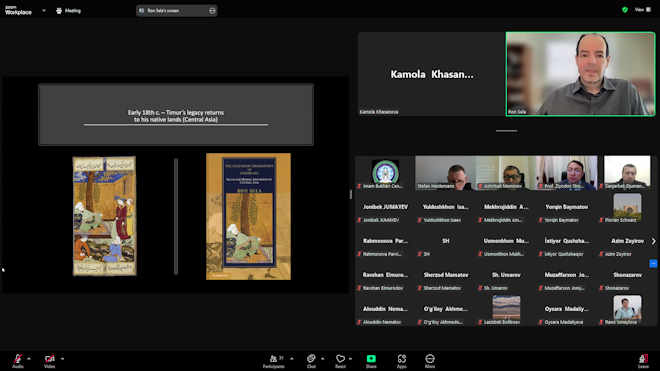This screenshot has height=371, width=660.
Task: Open the More options menu
Action: 430,360
